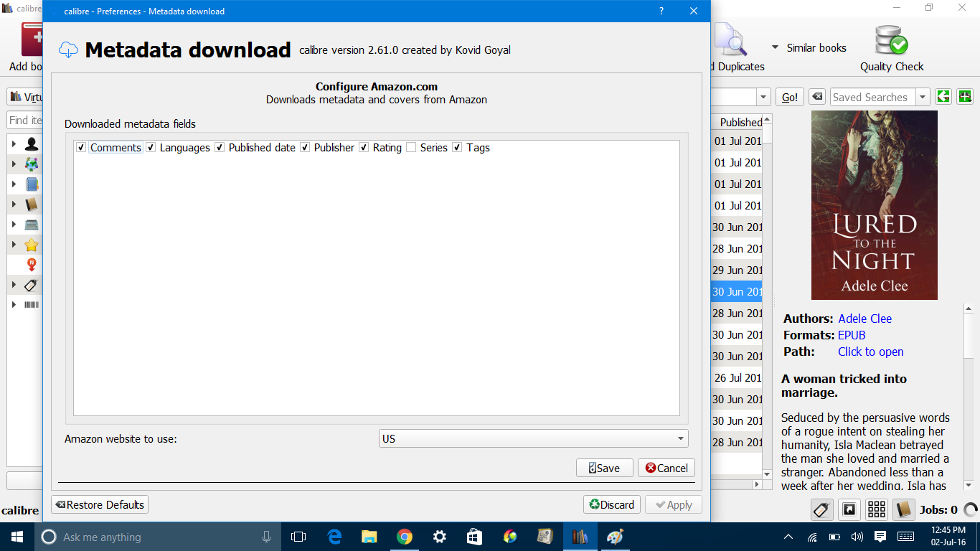Expand the Series category arrow
Image resolution: width=980 pixels, height=551 pixels.
(14, 184)
